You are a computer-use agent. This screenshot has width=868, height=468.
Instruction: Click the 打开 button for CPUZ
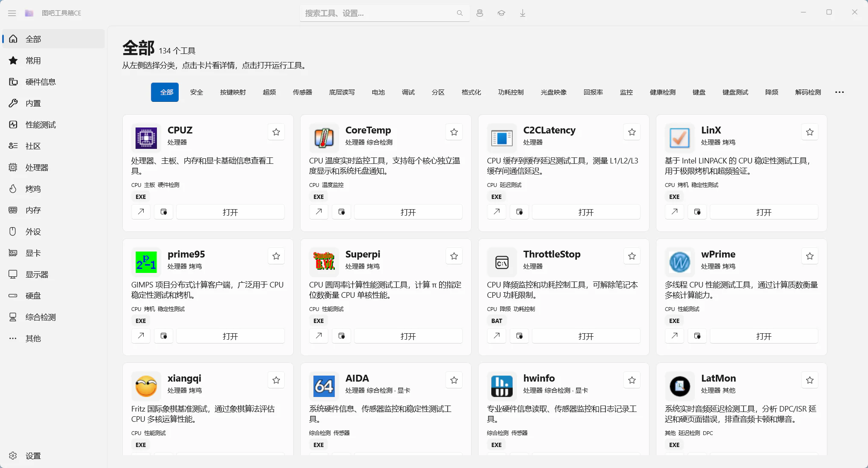[230, 212]
